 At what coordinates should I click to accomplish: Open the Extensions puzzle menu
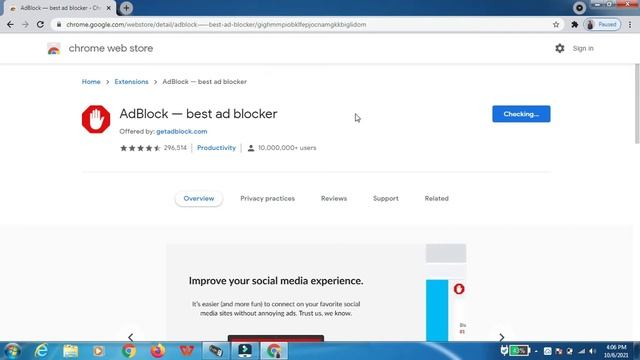tap(575, 24)
